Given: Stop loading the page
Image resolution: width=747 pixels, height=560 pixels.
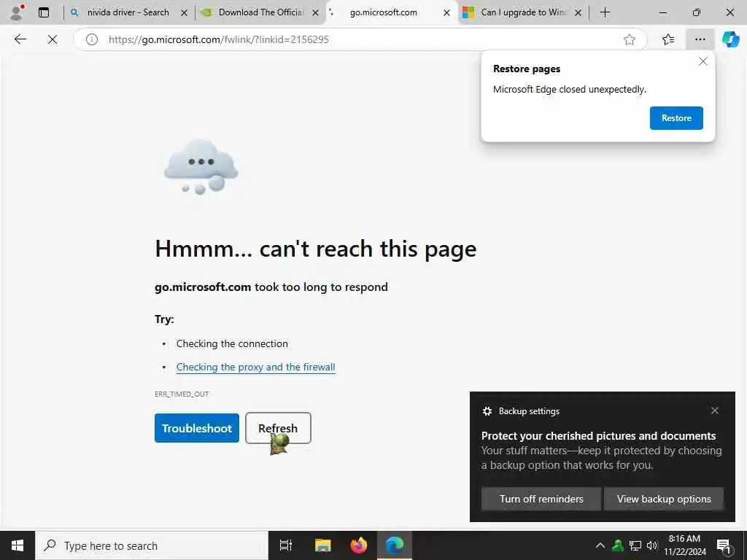Looking at the screenshot, I should click(x=53, y=39).
